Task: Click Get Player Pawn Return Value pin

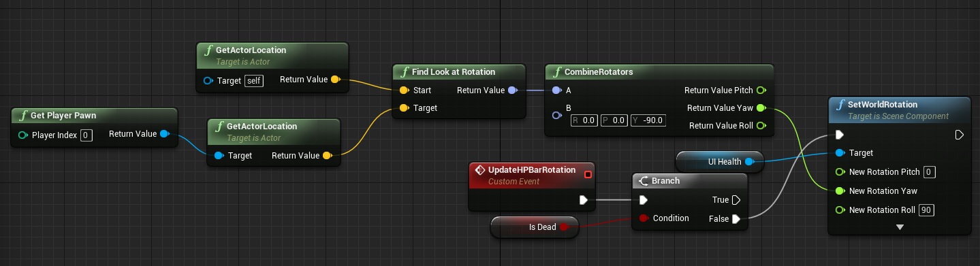Action: (x=165, y=134)
